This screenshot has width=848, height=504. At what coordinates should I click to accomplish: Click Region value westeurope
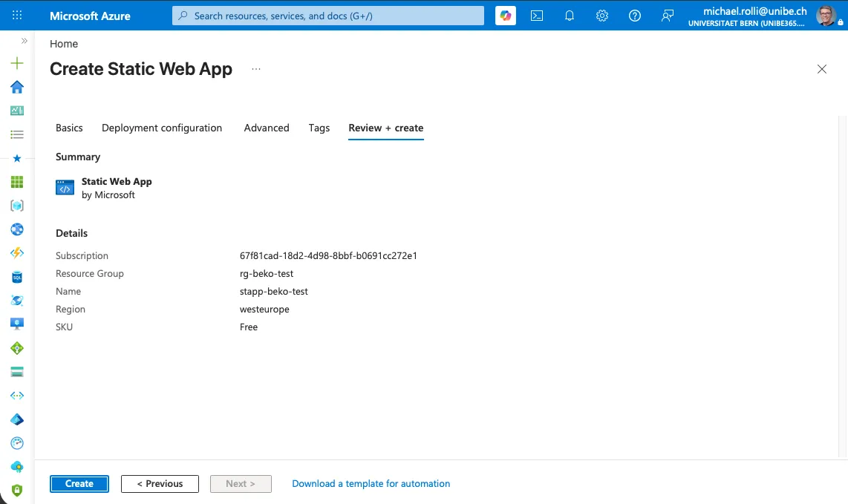[x=264, y=310]
